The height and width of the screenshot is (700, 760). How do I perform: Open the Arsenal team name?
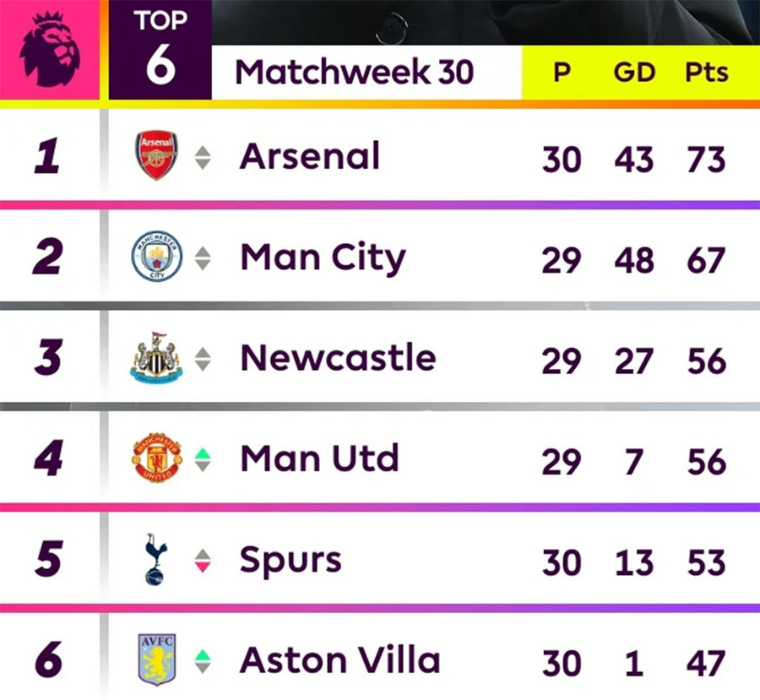[x=310, y=157]
